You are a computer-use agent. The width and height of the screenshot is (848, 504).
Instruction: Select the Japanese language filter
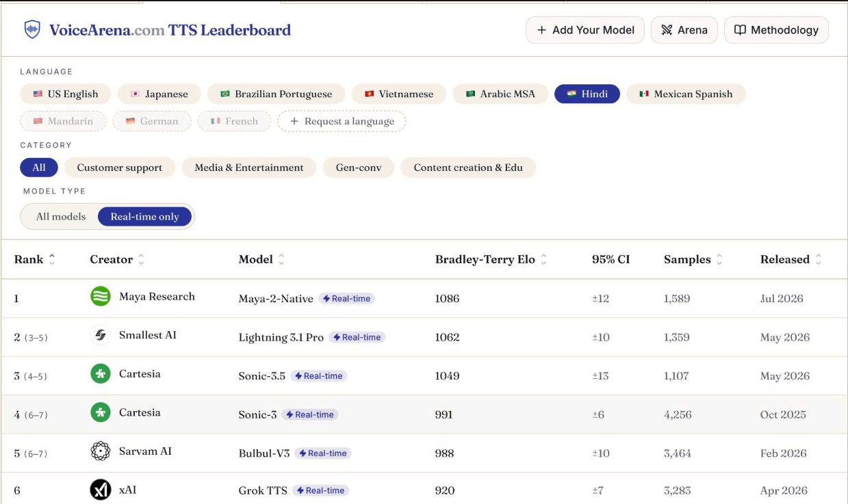click(x=159, y=94)
